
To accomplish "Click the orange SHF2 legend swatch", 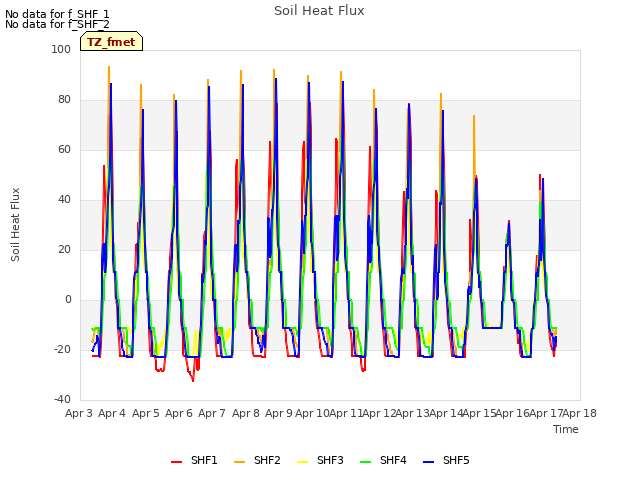I will click(x=240, y=462).
